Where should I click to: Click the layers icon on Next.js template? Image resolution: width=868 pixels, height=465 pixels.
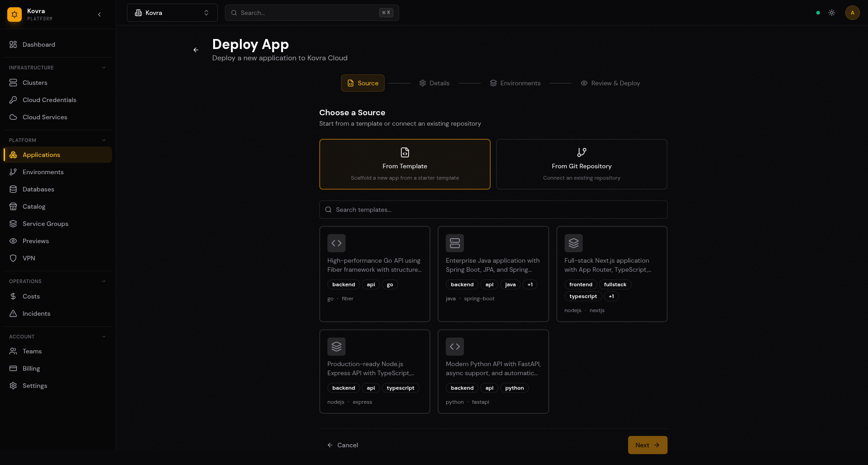tap(574, 243)
